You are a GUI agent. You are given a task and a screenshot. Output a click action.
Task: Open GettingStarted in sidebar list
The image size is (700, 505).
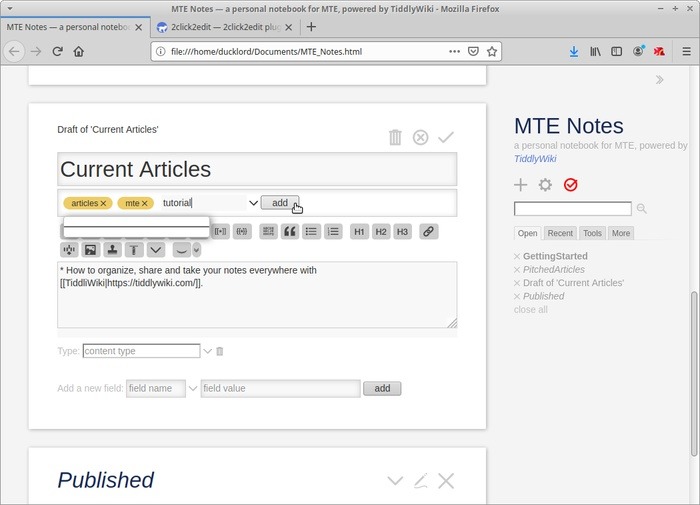click(x=555, y=256)
